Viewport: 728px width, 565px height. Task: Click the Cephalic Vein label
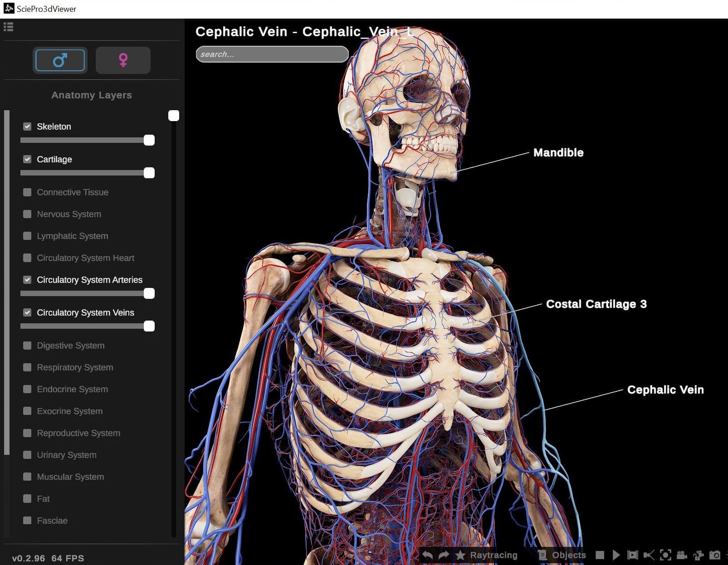(x=665, y=390)
